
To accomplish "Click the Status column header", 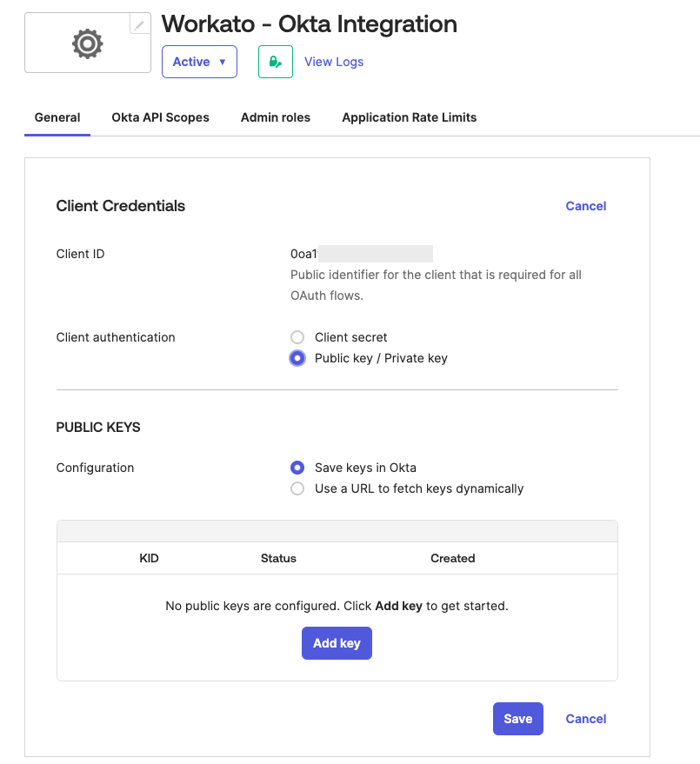I will click(278, 558).
